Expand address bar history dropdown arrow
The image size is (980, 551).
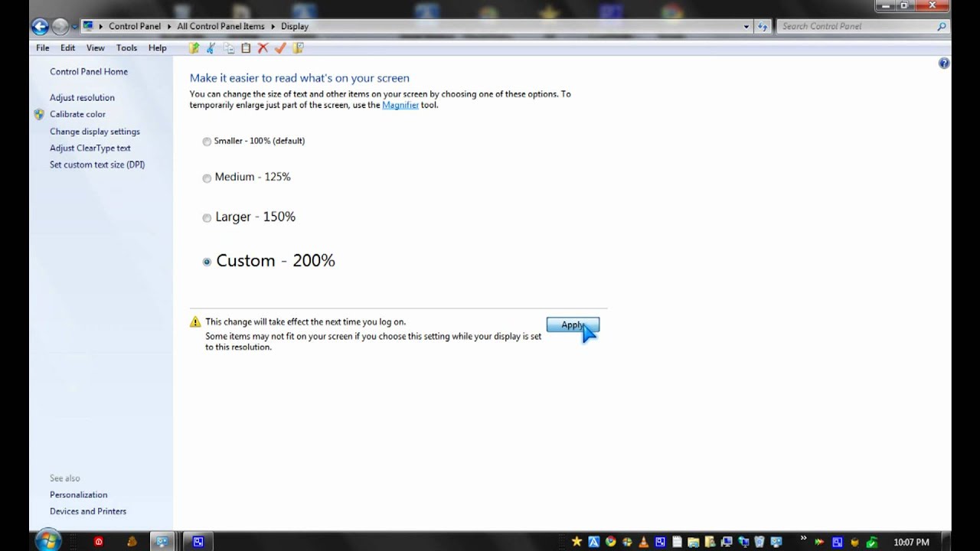point(746,26)
